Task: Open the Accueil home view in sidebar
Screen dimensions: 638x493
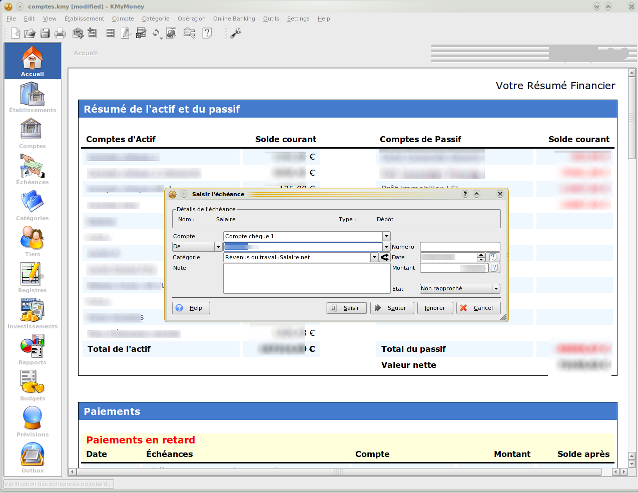Action: [33, 61]
